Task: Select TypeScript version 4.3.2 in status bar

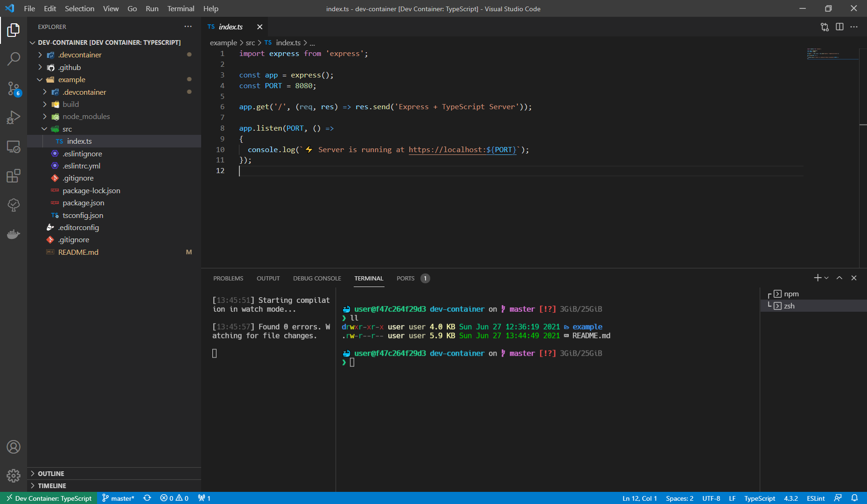Action: [791, 498]
